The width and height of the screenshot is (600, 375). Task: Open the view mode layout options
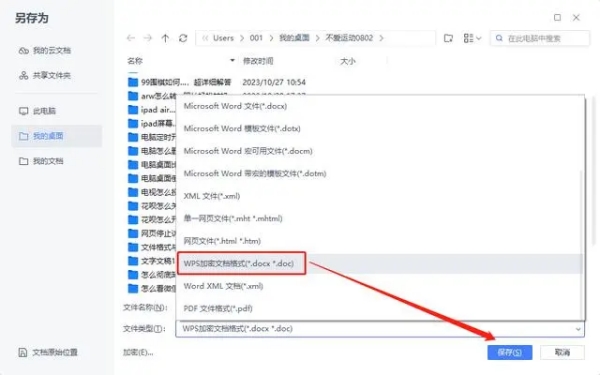472,38
